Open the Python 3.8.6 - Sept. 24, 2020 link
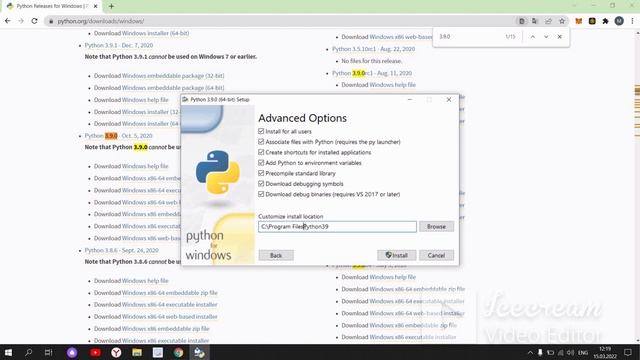Image resolution: width=640 pixels, height=360 pixels. 122,250
